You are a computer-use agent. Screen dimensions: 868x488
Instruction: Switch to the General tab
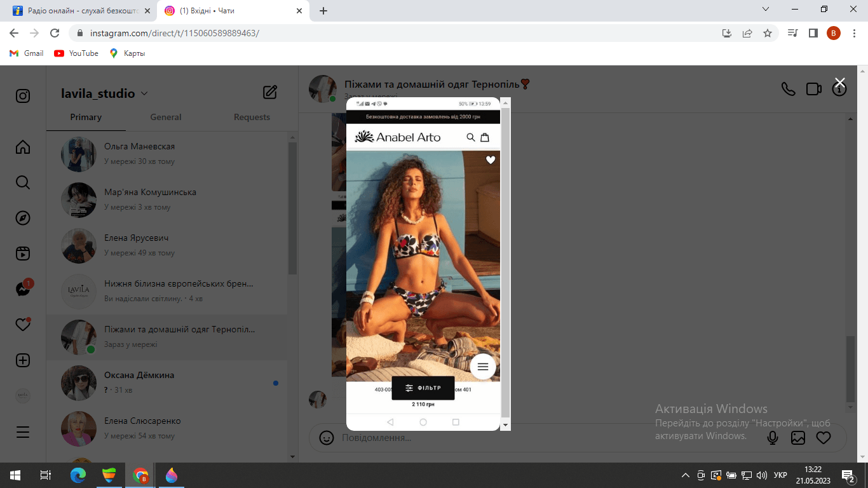(x=166, y=117)
